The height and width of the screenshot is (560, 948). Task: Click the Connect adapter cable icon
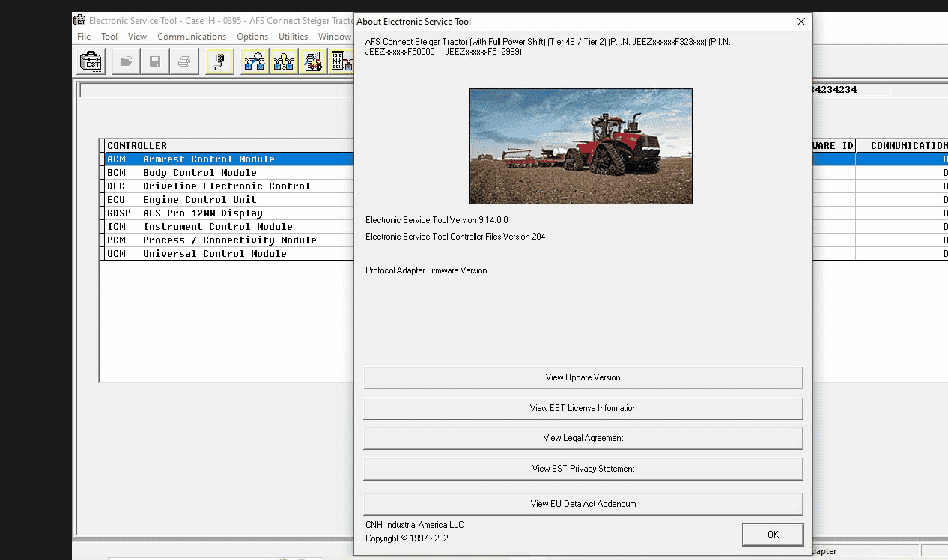[219, 61]
